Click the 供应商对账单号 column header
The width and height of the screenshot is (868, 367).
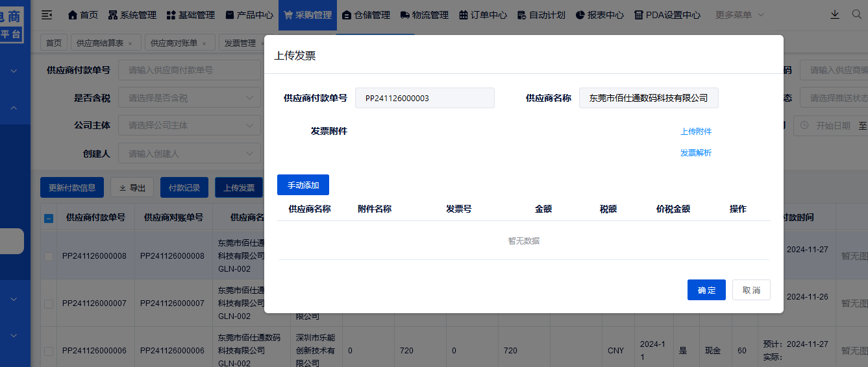pos(173,218)
